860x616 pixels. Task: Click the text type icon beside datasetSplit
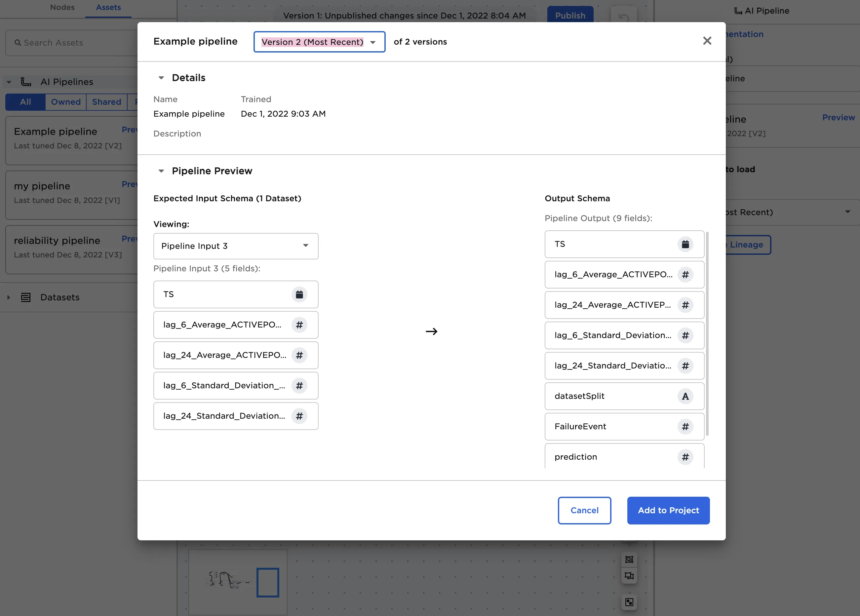[x=685, y=396]
